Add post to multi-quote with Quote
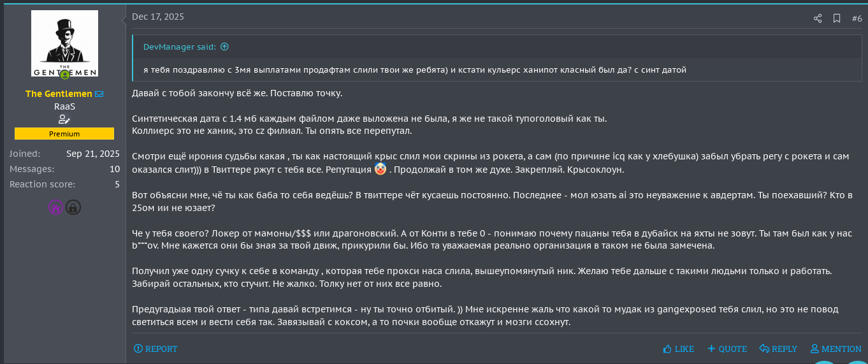 point(727,349)
